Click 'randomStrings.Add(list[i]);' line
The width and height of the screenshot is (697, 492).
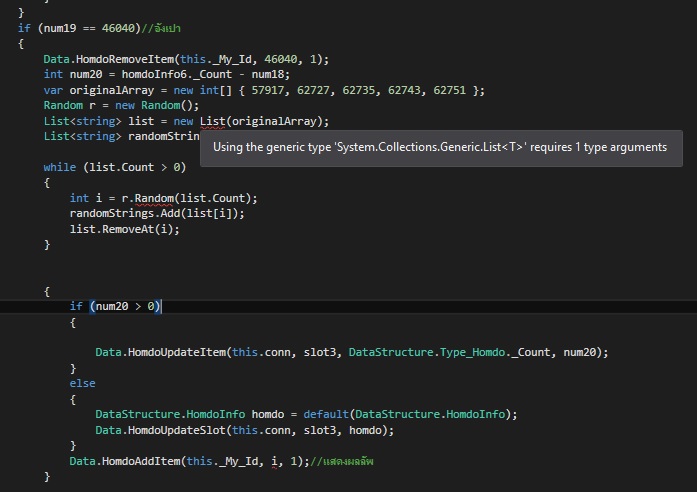157,214
